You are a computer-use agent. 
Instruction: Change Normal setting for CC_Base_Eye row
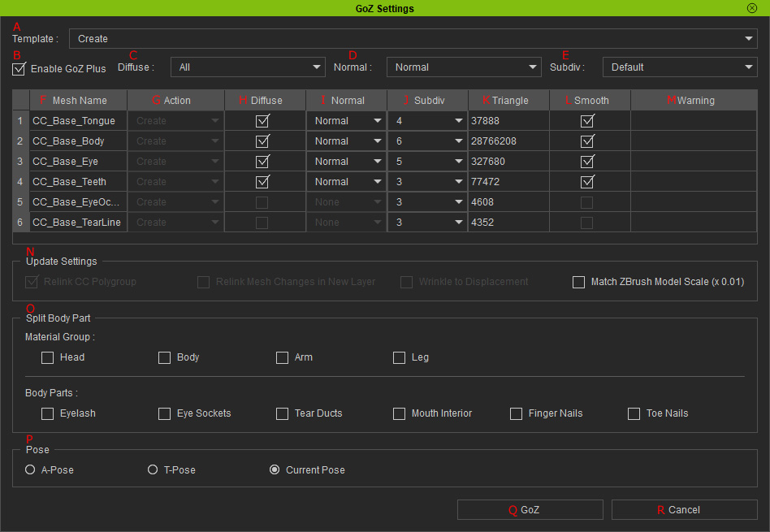[x=347, y=161]
